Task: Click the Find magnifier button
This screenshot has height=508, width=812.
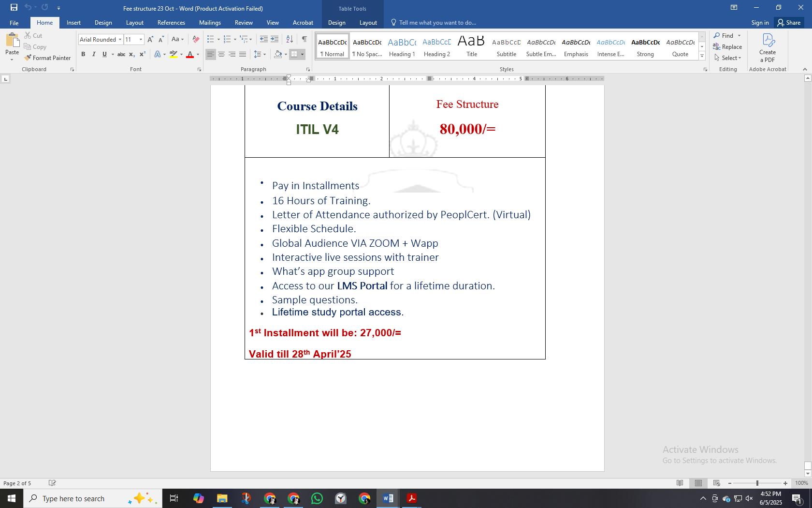Action: (x=724, y=35)
